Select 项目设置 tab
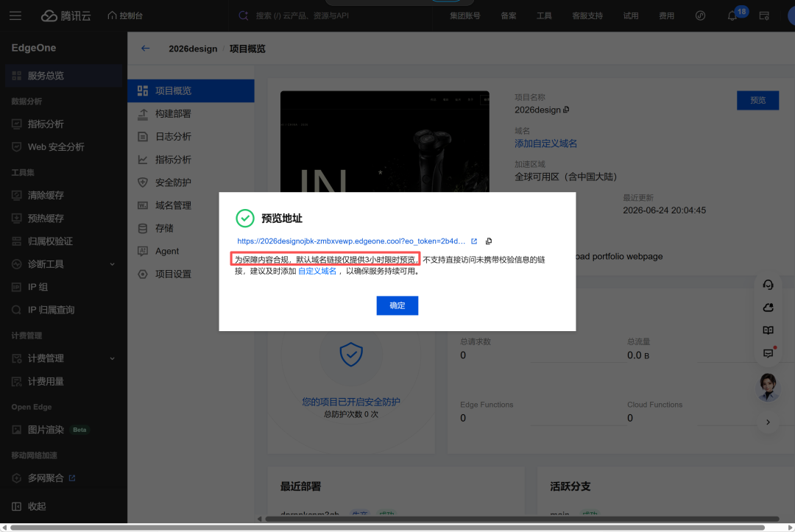The width and height of the screenshot is (795, 532). click(172, 274)
